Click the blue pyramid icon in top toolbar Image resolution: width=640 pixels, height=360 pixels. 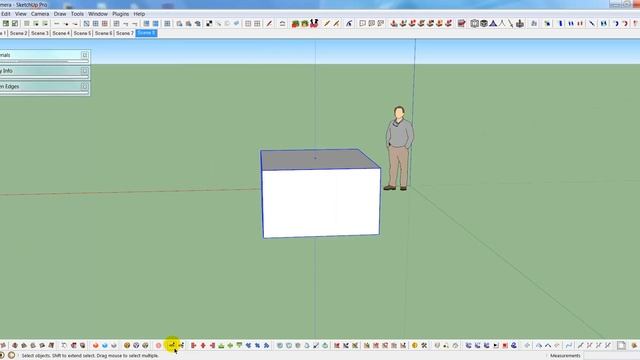click(493, 24)
